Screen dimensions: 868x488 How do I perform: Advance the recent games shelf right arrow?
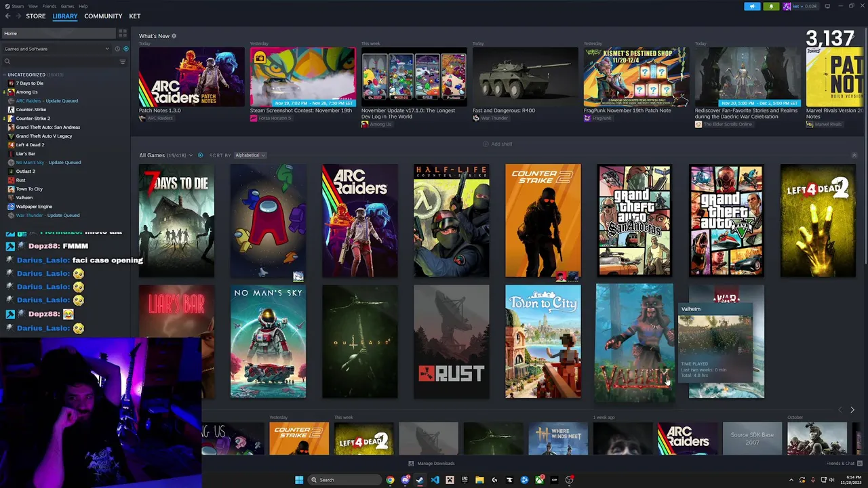[x=852, y=410]
